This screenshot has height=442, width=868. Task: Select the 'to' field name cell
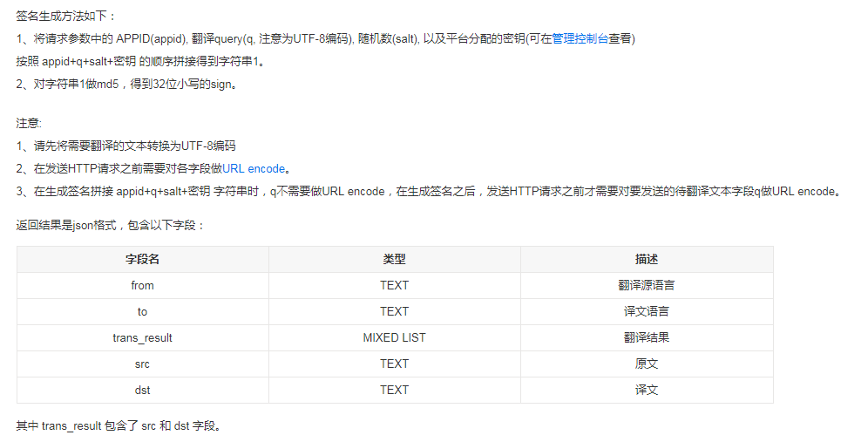tap(143, 312)
